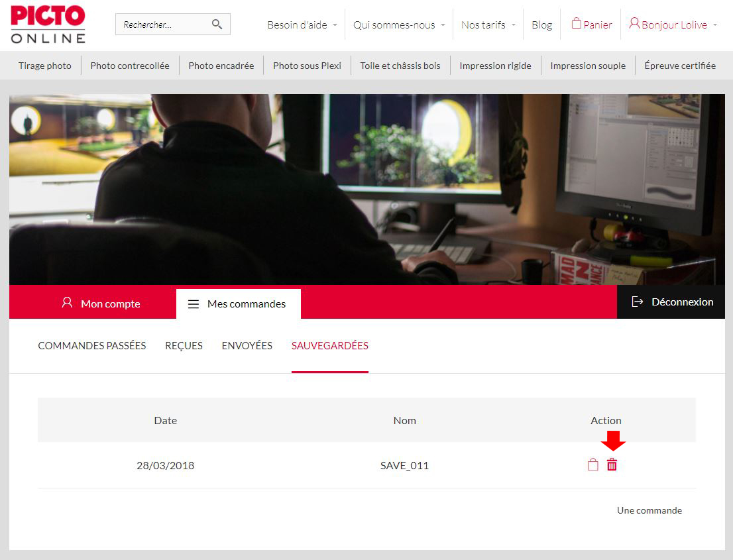Click the Déconnexion logout button
This screenshot has height=560, width=733.
tap(671, 302)
